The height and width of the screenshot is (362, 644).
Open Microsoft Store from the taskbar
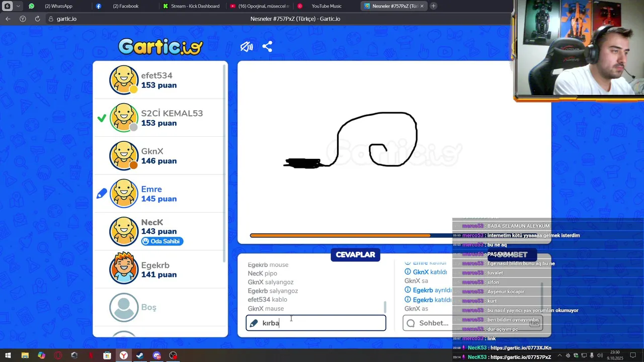coord(107,355)
